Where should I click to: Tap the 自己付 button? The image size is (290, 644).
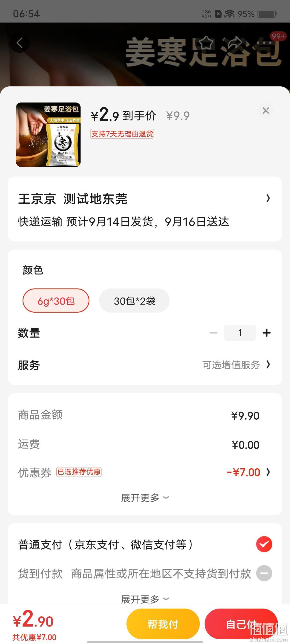pos(241,624)
